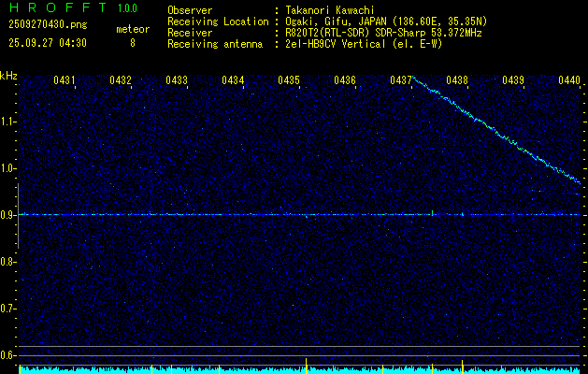Click the 'Receiving Location' label
Image resolution: width=588 pixels, height=374 pixels.
pos(218,22)
